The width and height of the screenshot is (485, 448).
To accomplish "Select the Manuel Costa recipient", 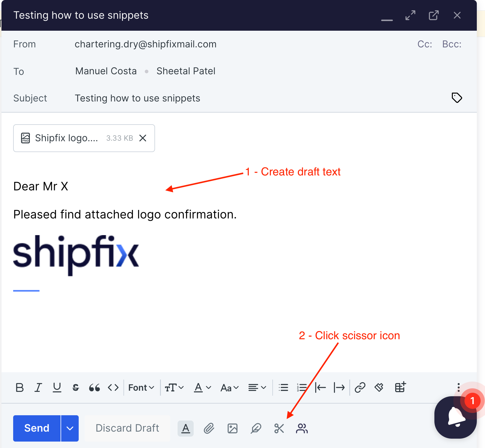I will click(x=106, y=71).
